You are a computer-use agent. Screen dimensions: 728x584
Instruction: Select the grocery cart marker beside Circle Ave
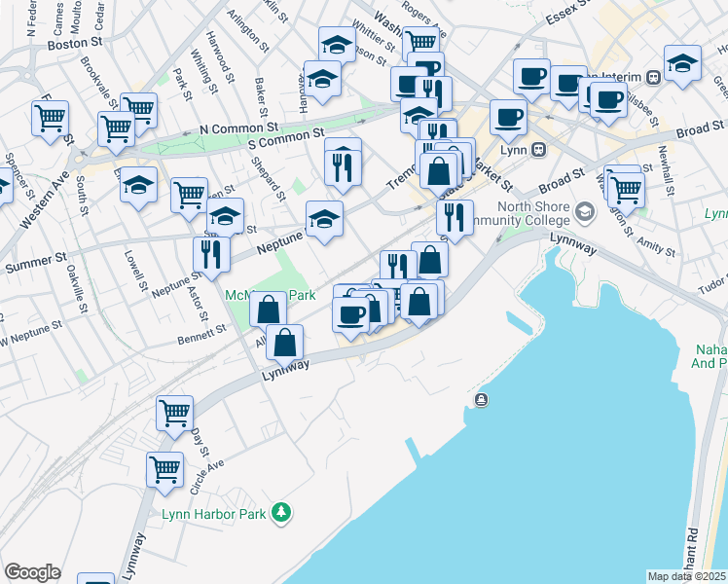pyautogui.click(x=165, y=469)
